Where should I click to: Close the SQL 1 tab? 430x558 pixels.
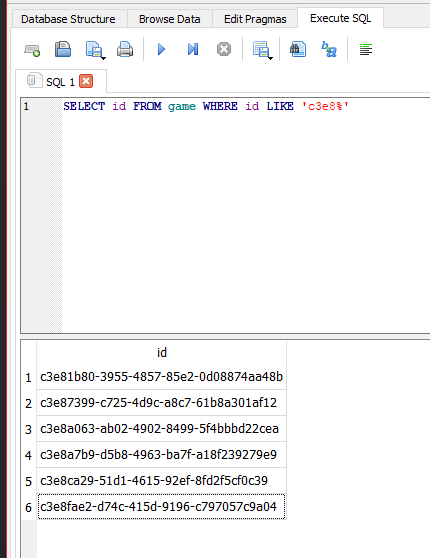point(86,81)
